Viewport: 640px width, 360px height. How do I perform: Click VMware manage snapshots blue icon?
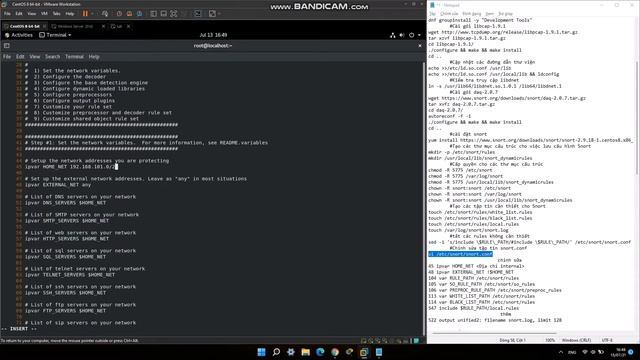(140, 13)
